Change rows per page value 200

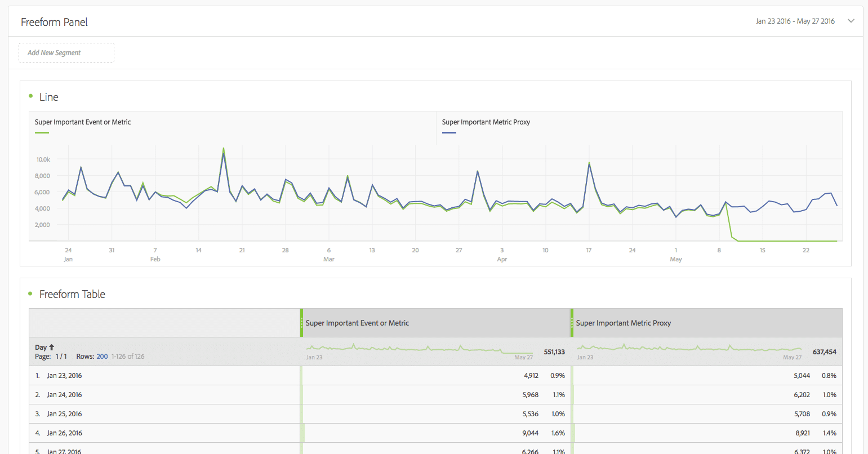point(102,357)
